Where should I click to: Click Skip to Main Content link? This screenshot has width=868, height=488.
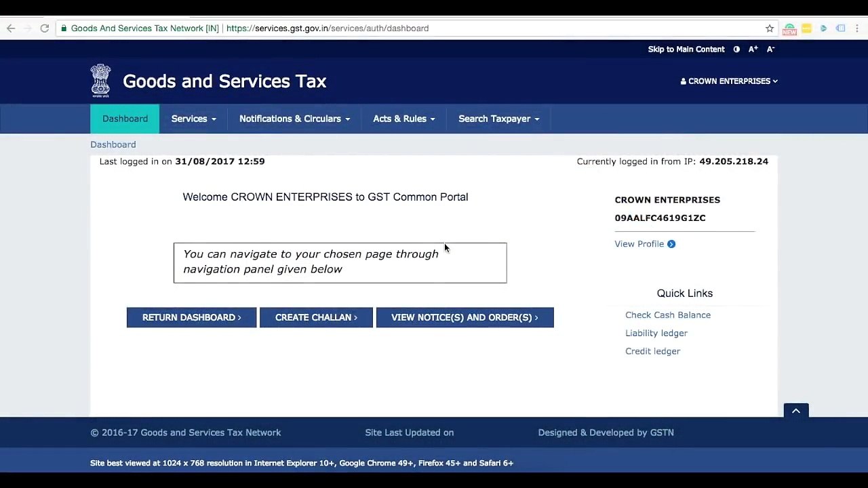[686, 49]
